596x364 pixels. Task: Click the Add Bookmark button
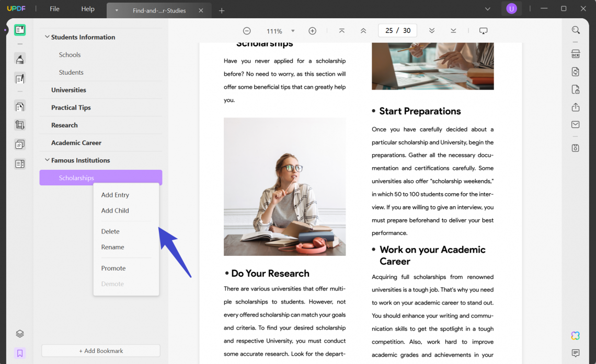click(x=100, y=350)
